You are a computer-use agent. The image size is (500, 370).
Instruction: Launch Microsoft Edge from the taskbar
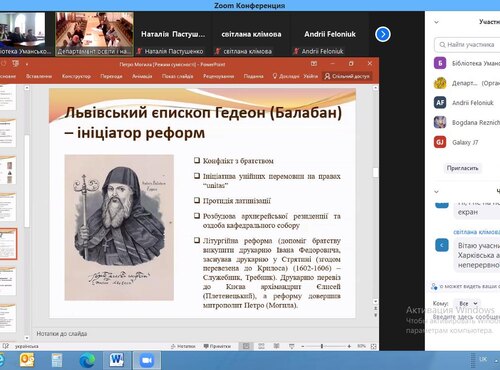(87, 361)
